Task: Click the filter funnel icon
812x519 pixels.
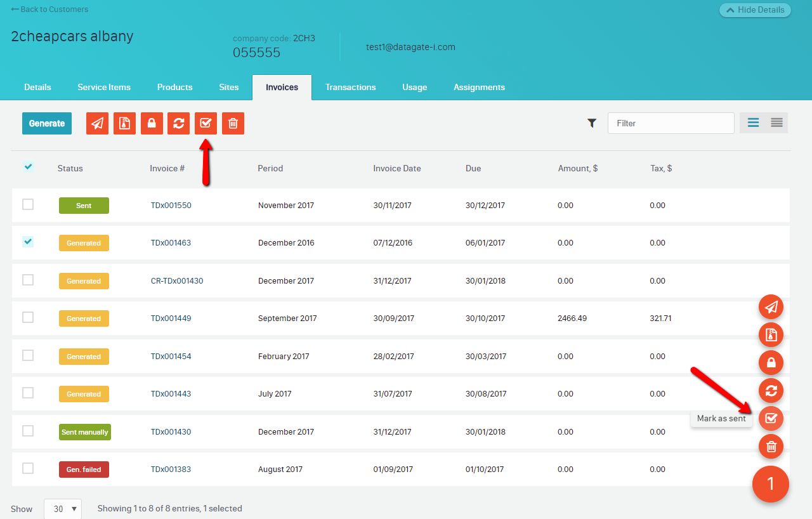Action: point(592,123)
